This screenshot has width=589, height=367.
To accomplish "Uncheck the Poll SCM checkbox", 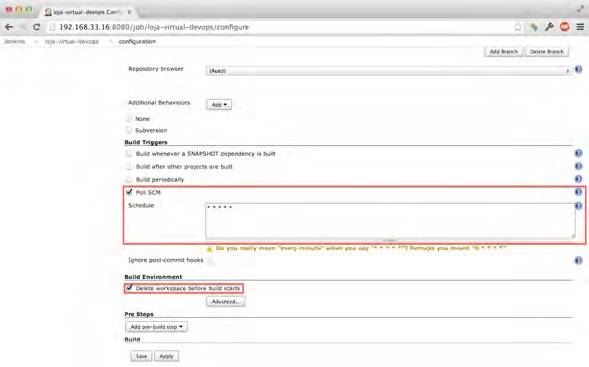I will [x=129, y=192].
